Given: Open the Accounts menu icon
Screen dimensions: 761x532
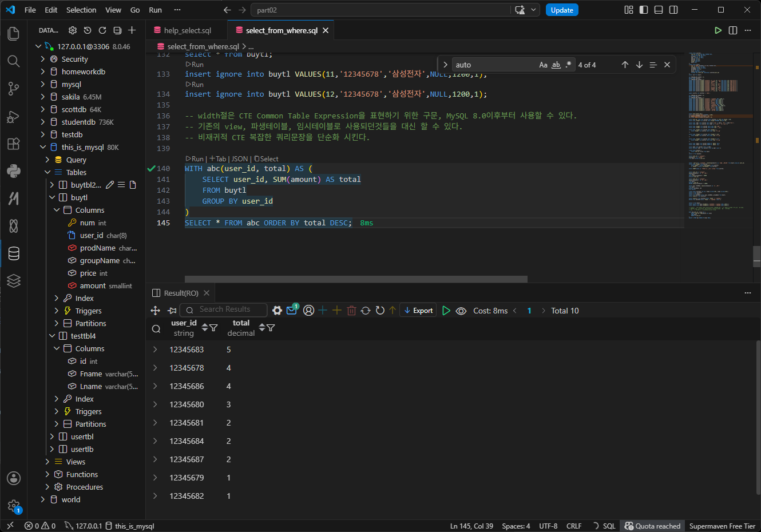Looking at the screenshot, I should (14, 478).
